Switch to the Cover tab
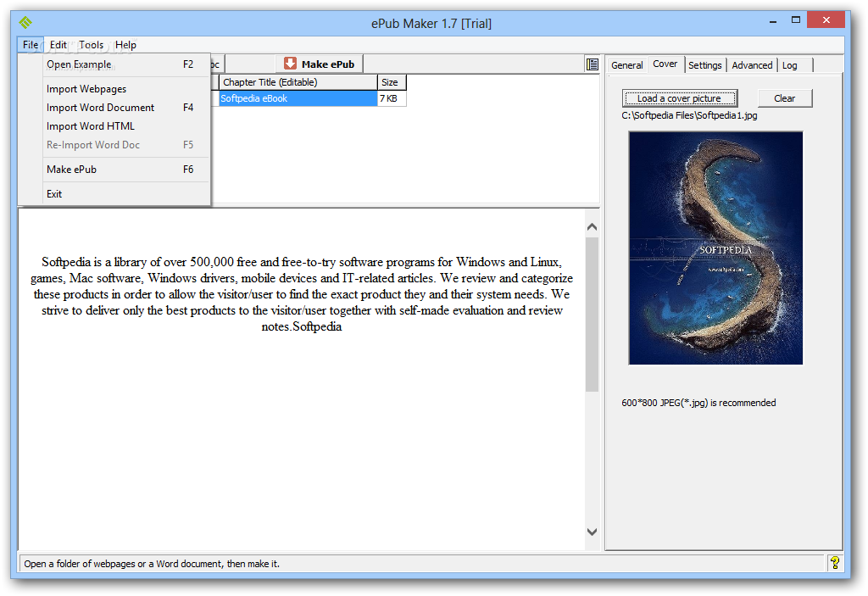The width and height of the screenshot is (868, 596). [x=665, y=64]
